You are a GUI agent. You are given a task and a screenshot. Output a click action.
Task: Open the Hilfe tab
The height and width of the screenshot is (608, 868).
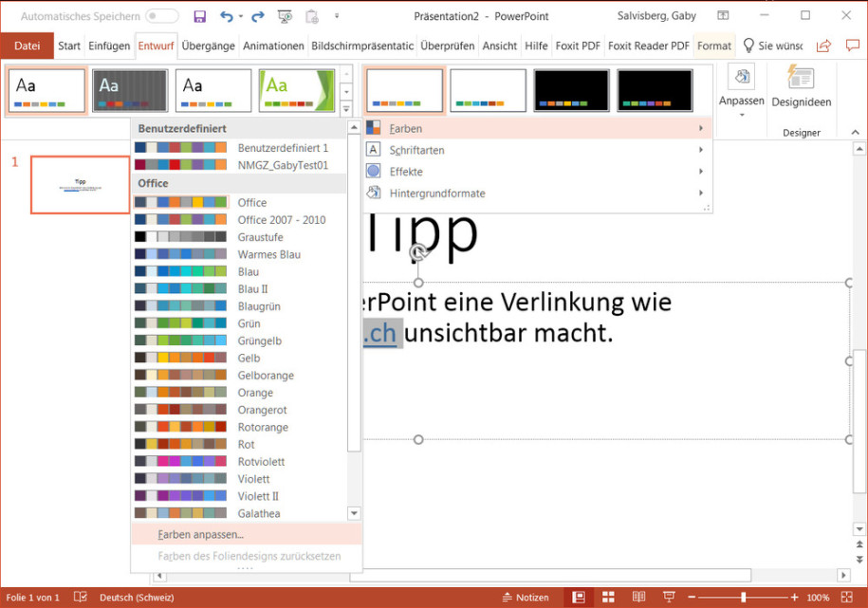click(x=536, y=46)
